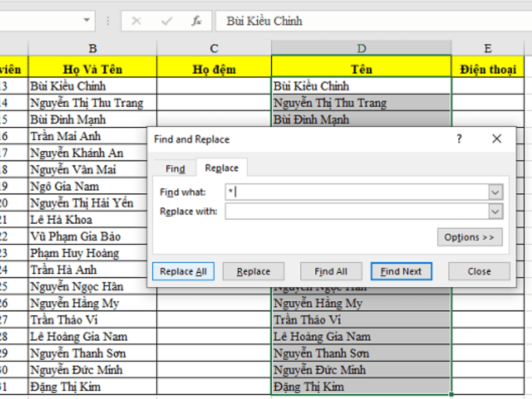Switch to the Find tab
The image size is (532, 399).
(175, 169)
